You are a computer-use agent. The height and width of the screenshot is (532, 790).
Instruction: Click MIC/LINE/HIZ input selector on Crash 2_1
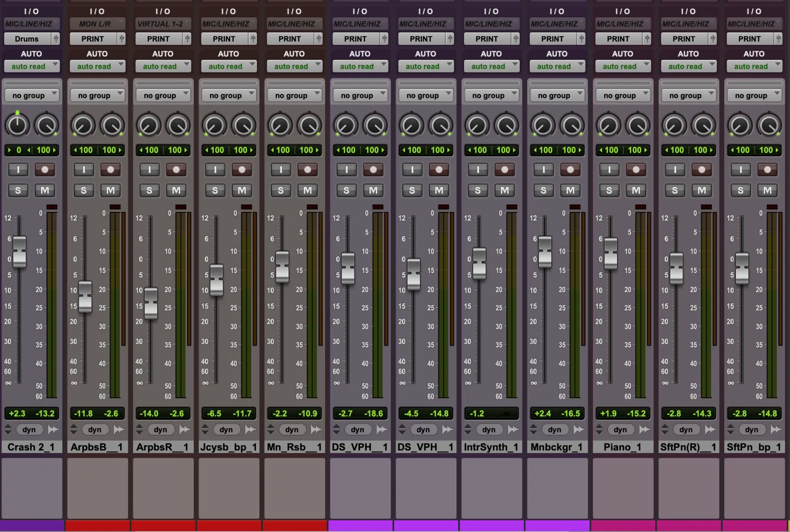pos(31,23)
